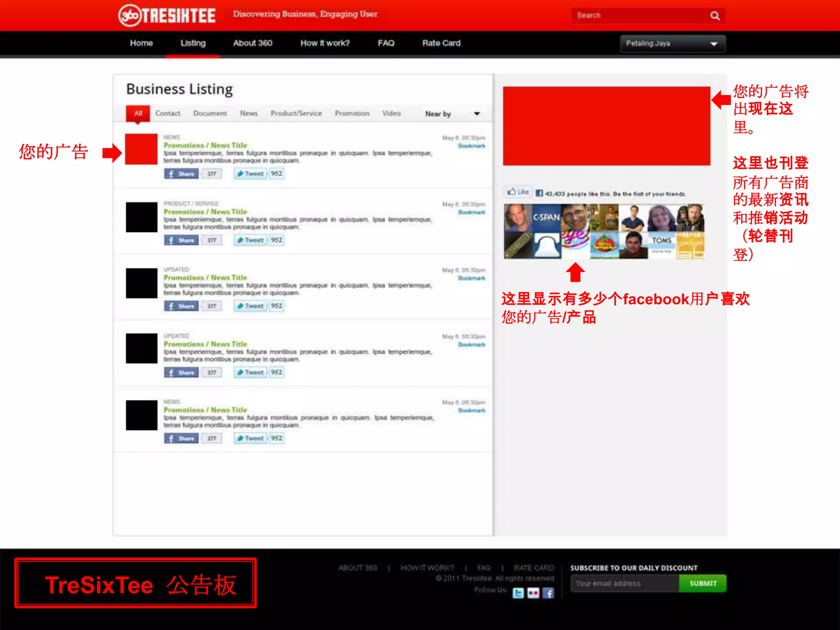Select the Promotion filter tab
Viewport: 840px width, 630px height.
tap(352, 114)
